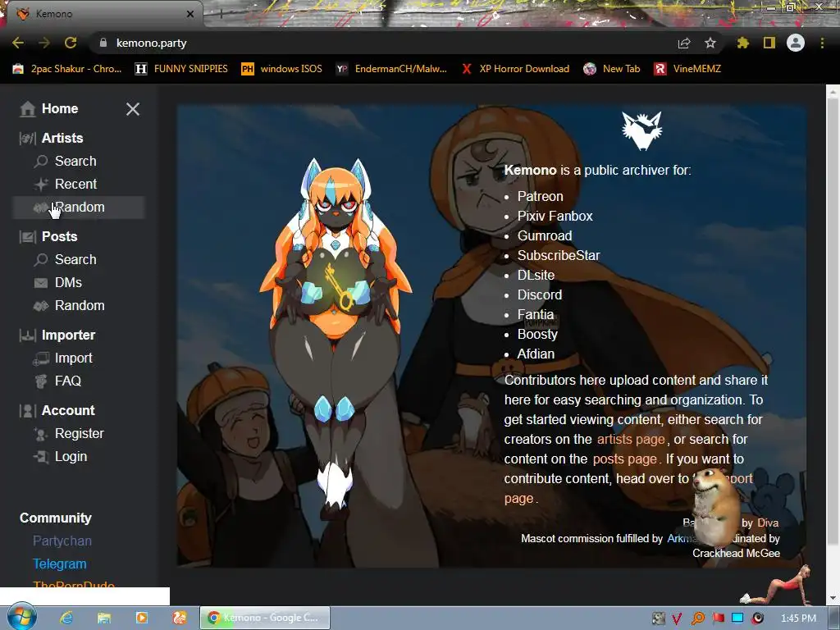840x630 pixels.
Task: Click the dice icon beside Artists Random
Action: coord(41,208)
